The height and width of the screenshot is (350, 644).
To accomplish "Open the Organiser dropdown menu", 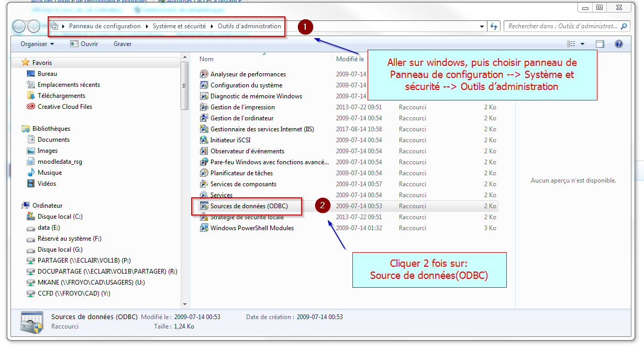I will coord(37,44).
